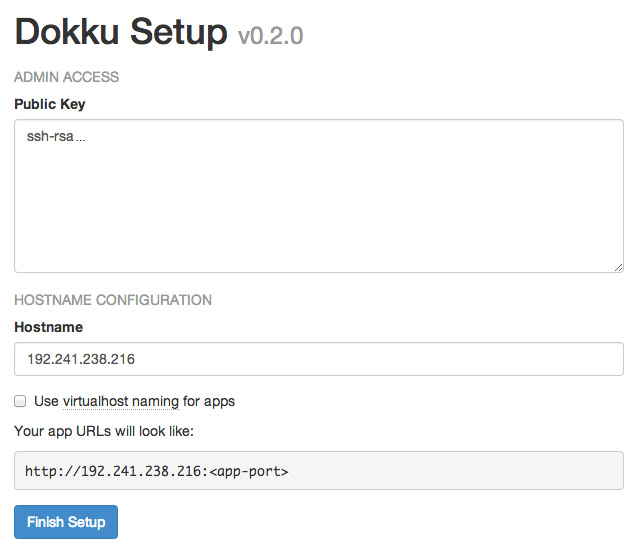
Task: Click 'Your app URLs will look like:' text
Action: 104,431
